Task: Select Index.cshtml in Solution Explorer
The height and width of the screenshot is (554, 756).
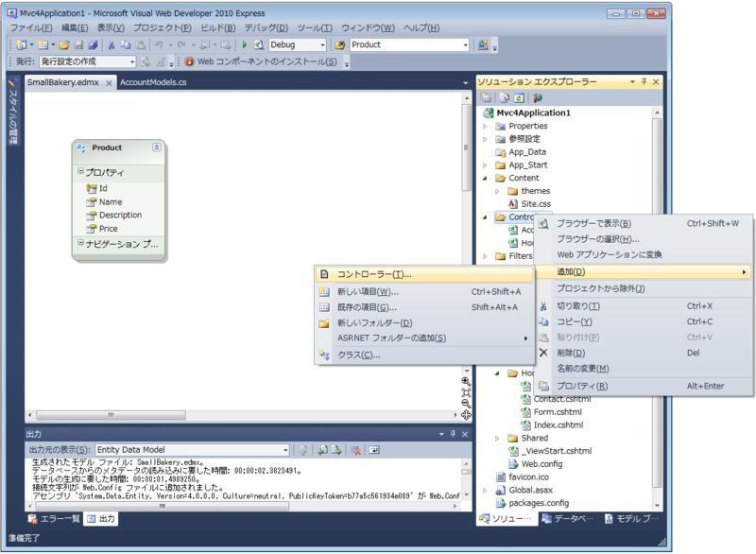Action: tap(558, 425)
